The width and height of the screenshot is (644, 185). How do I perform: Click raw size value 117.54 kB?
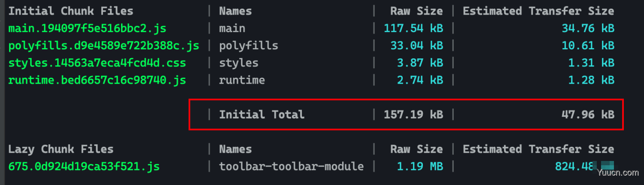click(413, 29)
